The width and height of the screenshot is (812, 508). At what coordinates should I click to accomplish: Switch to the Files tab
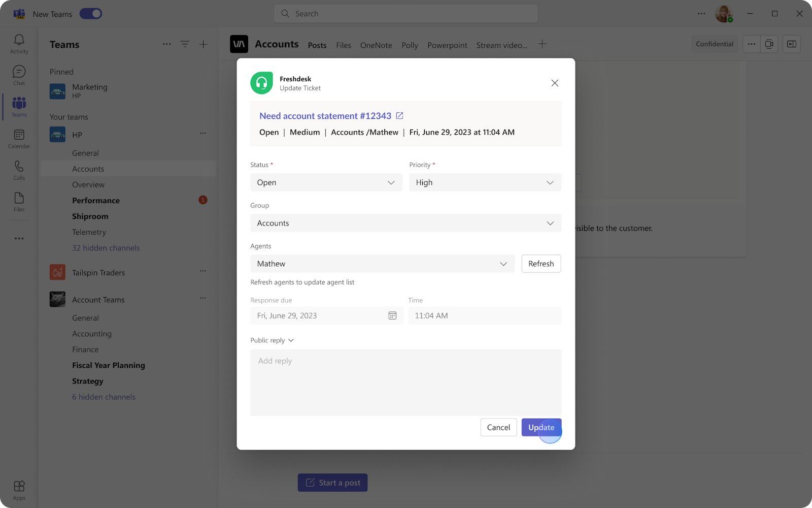pyautogui.click(x=344, y=45)
